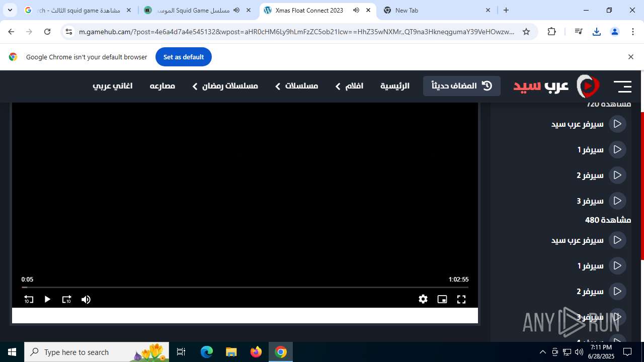Open the Windows notification center
Viewport: 644px width, 362px height.
(x=627, y=352)
